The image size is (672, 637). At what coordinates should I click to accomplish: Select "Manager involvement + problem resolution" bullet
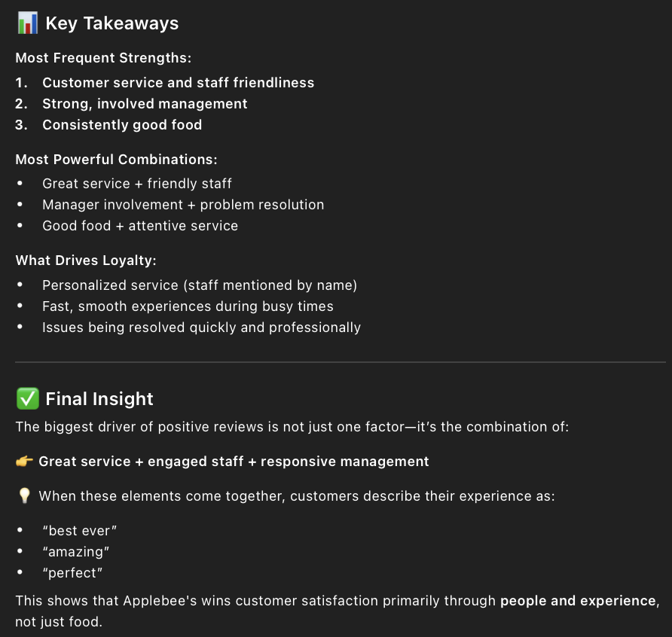point(183,205)
